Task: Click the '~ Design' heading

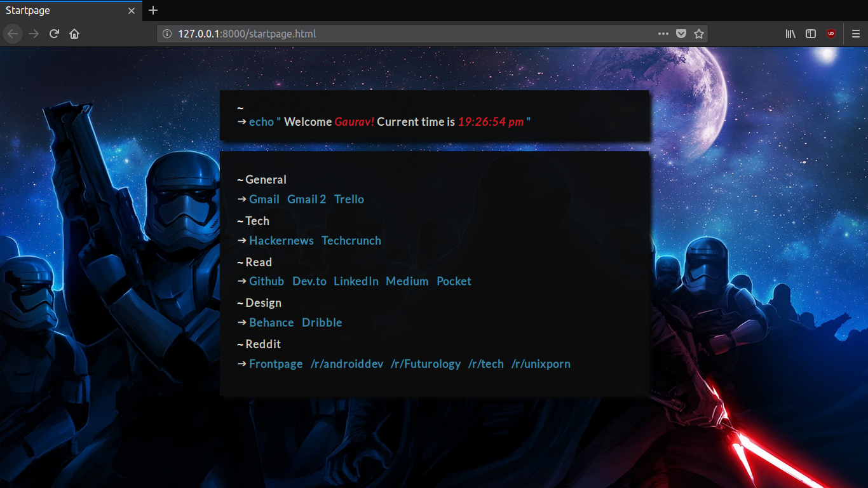Action: tap(259, 303)
